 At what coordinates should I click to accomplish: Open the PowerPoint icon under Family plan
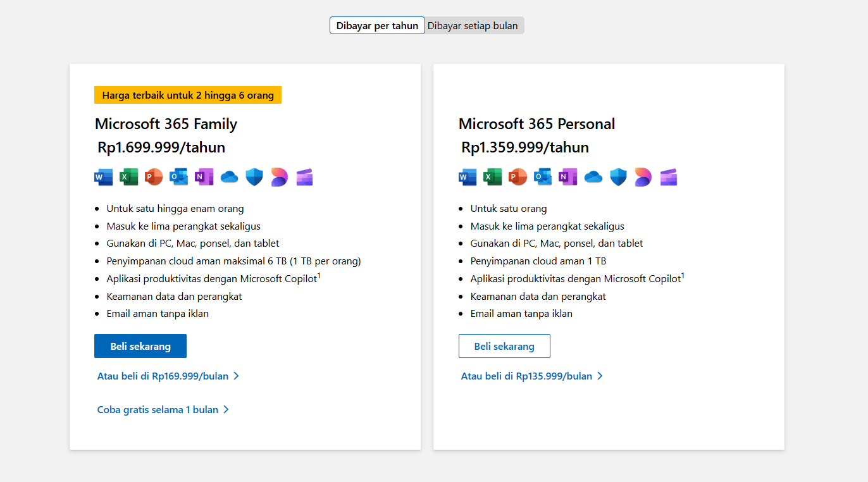154,177
